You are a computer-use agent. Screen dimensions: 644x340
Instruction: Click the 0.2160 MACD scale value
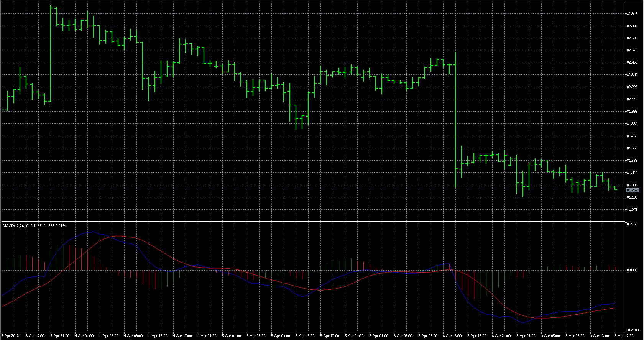(x=633, y=224)
